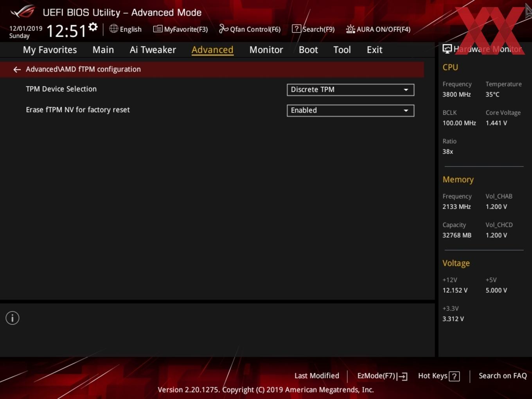Click Memory frequency 2133 MHz

pyautogui.click(x=457, y=207)
